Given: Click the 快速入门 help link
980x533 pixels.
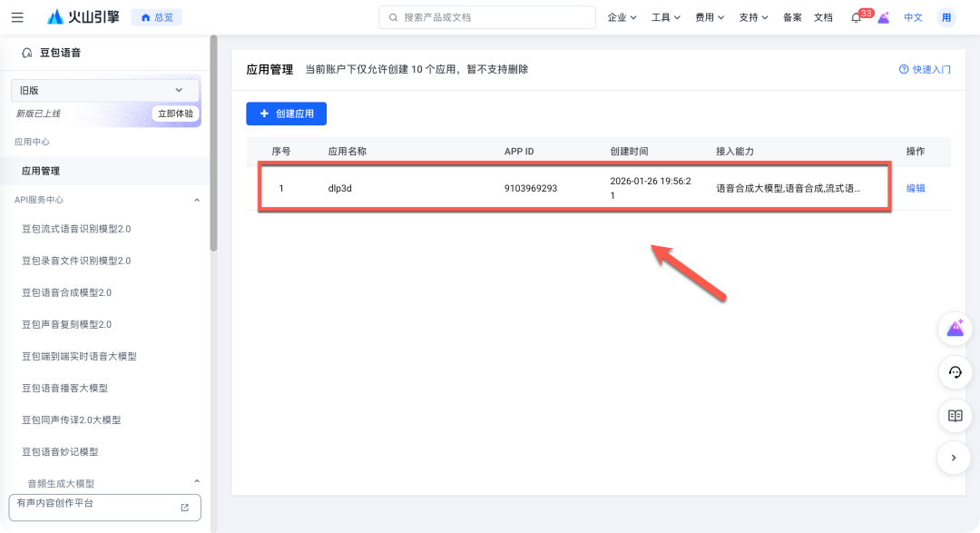Looking at the screenshot, I should [925, 69].
